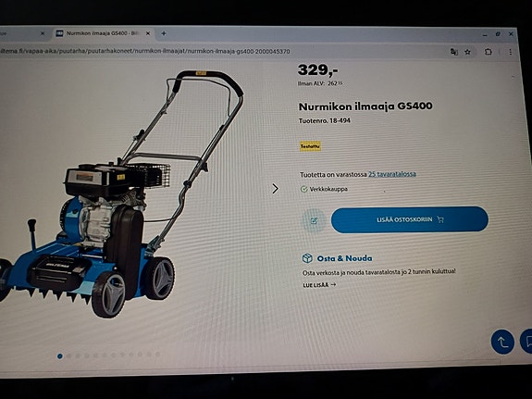Open the Chrome three-dot menu
This screenshot has width=532, height=399.
(x=510, y=52)
